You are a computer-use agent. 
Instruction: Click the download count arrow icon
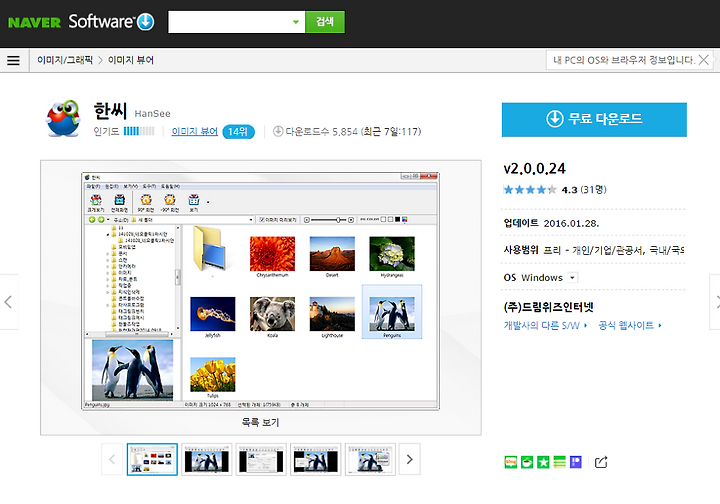(x=277, y=131)
